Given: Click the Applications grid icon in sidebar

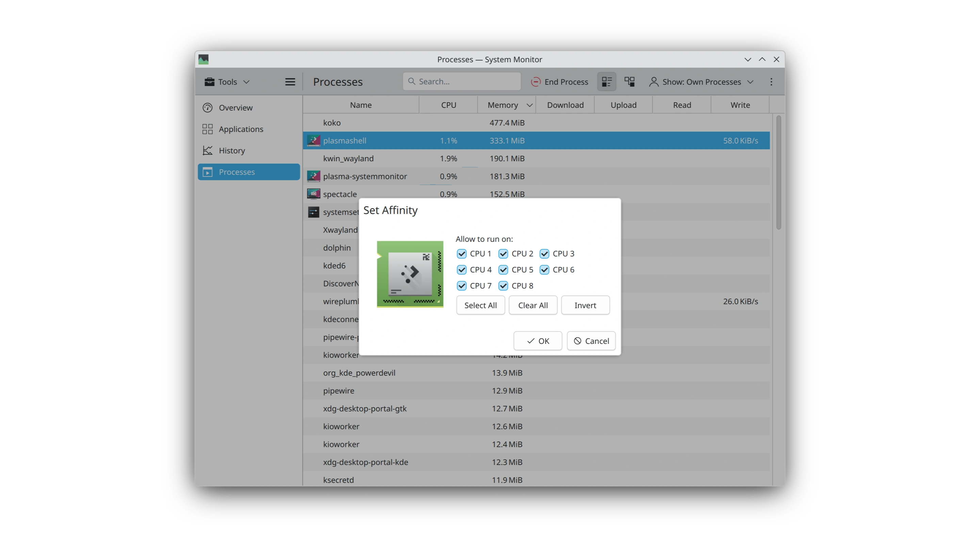Looking at the screenshot, I should point(208,129).
